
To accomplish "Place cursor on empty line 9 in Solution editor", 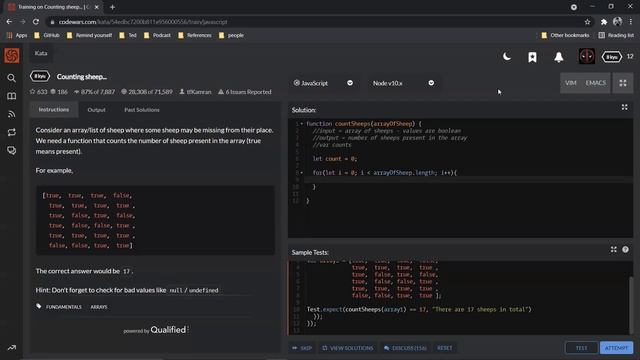I will click(x=468, y=180).
